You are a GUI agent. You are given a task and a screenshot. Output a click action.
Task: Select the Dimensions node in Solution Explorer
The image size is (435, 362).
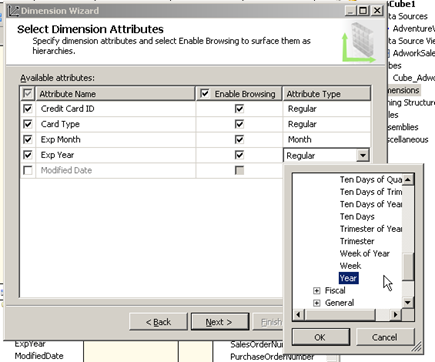pos(403,90)
